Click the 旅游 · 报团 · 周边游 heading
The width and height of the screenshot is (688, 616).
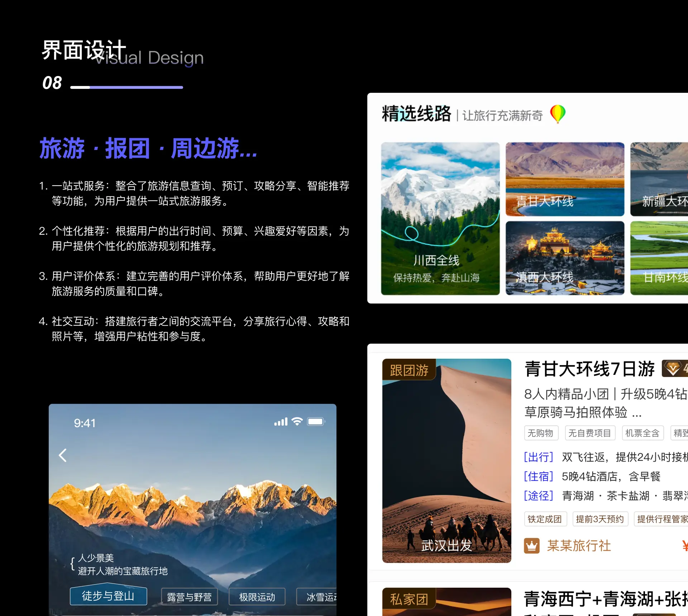[148, 148]
